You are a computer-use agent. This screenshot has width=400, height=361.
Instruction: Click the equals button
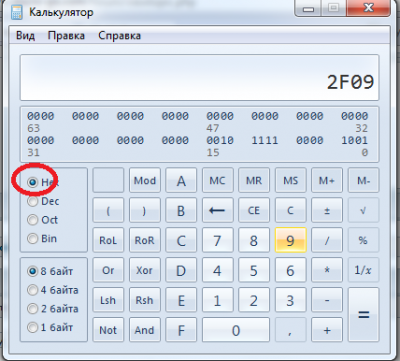[x=363, y=315]
